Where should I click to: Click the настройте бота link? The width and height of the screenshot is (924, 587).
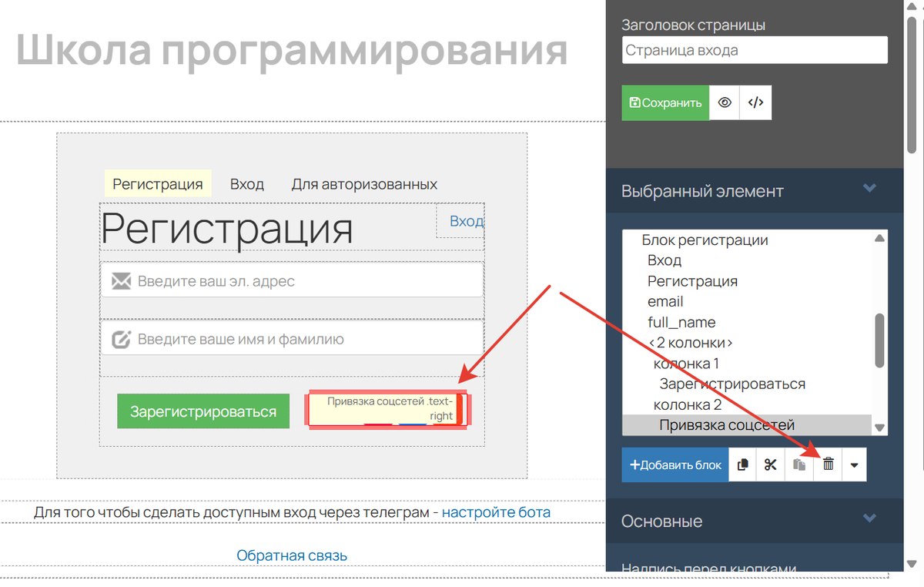pyautogui.click(x=496, y=512)
